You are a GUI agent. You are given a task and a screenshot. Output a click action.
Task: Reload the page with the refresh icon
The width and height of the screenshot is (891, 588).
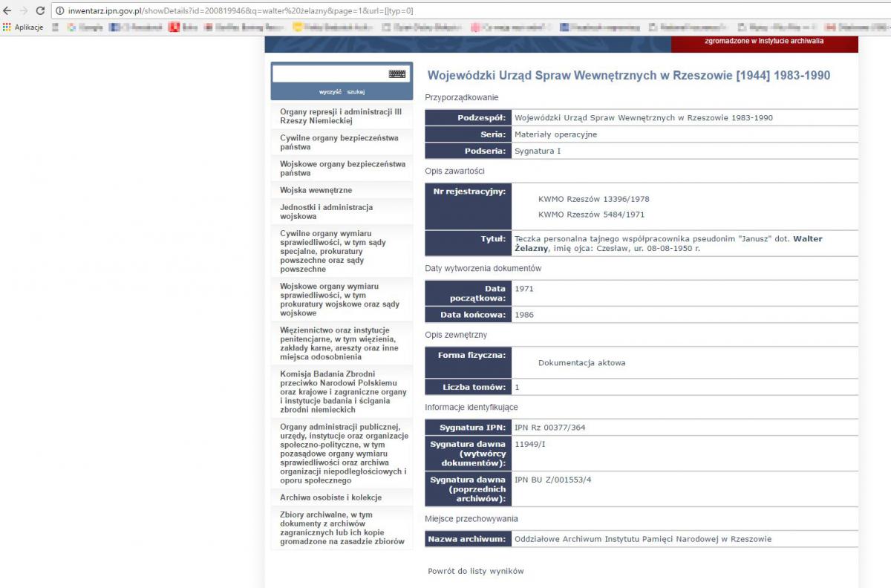click(x=40, y=11)
